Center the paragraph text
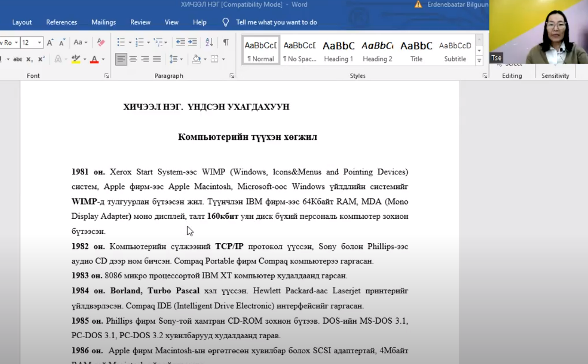 coord(133,59)
